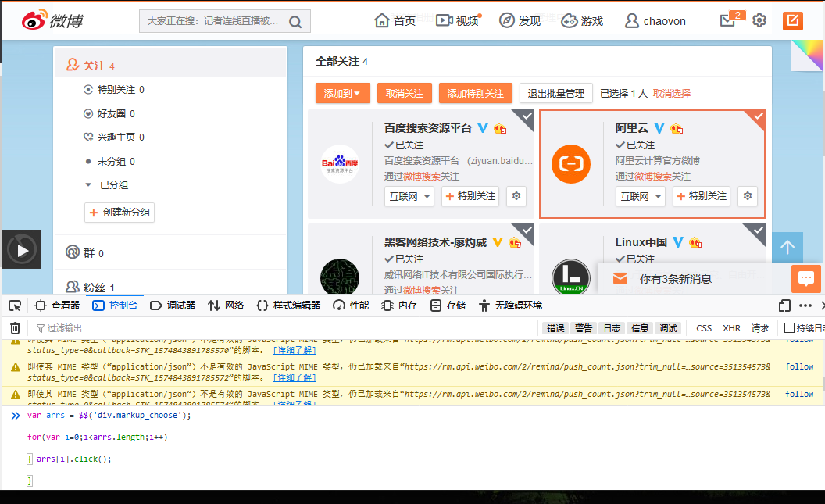Toggle the 信息 filter in console
Viewport: 825px width, 504px height.
coord(640,328)
